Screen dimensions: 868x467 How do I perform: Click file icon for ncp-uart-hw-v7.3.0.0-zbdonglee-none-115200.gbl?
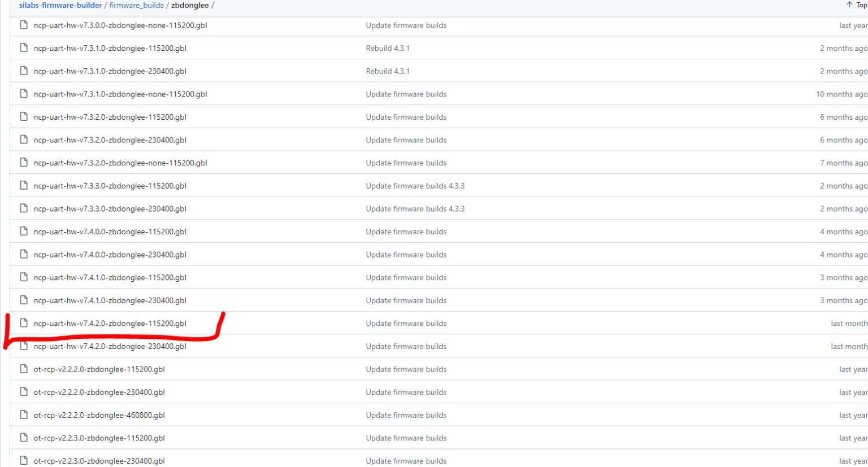click(x=24, y=25)
